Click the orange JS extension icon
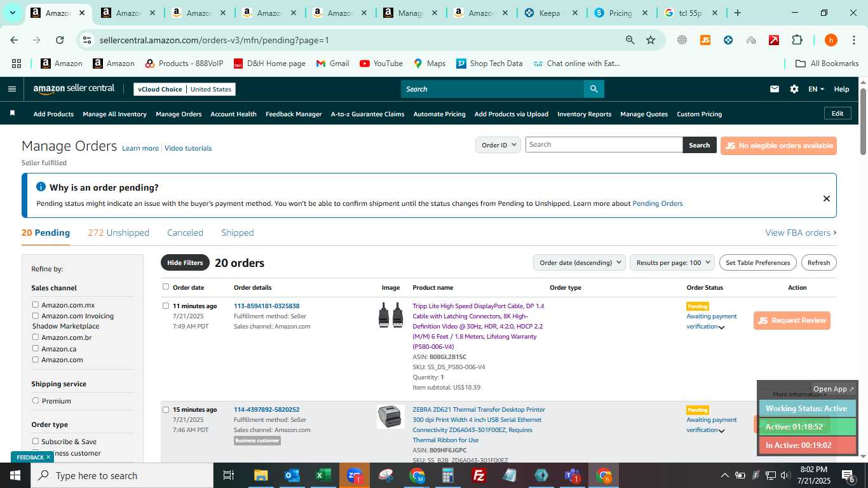The image size is (868, 488). tap(705, 40)
